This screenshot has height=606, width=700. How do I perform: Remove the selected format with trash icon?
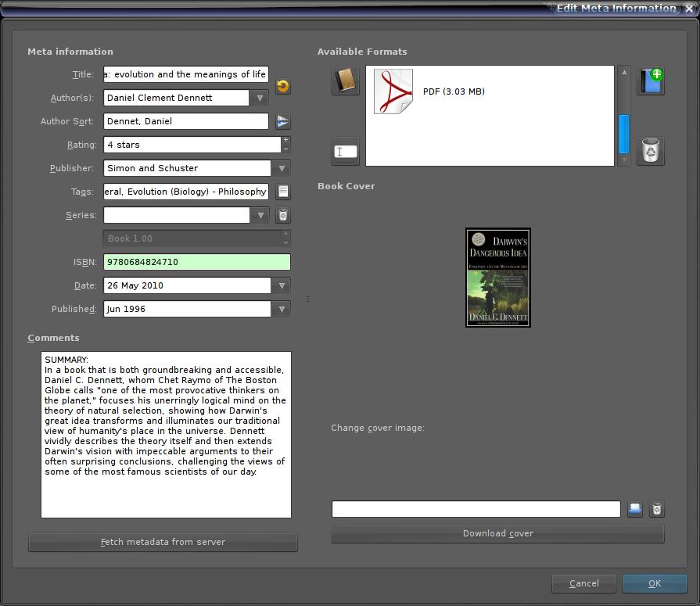click(651, 151)
